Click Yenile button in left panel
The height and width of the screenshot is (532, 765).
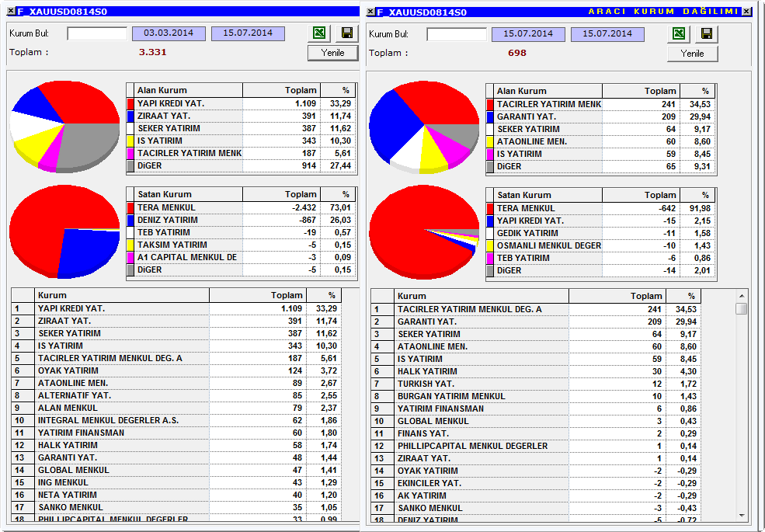(x=332, y=53)
